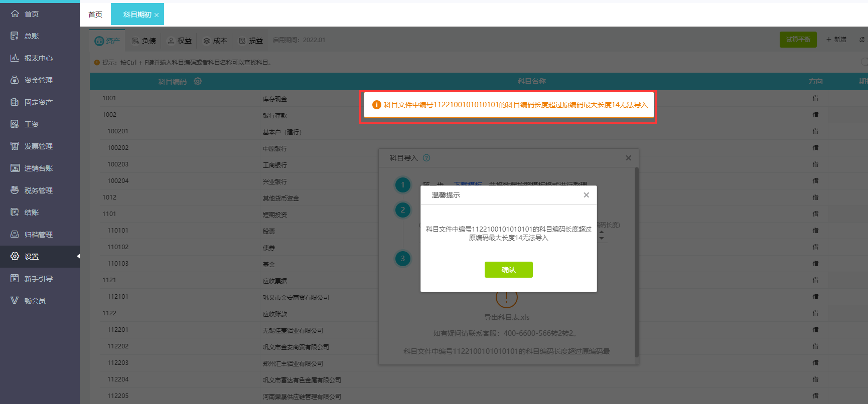This screenshot has height=404, width=868.
Task: Select account code 1122
Action: tap(109, 313)
